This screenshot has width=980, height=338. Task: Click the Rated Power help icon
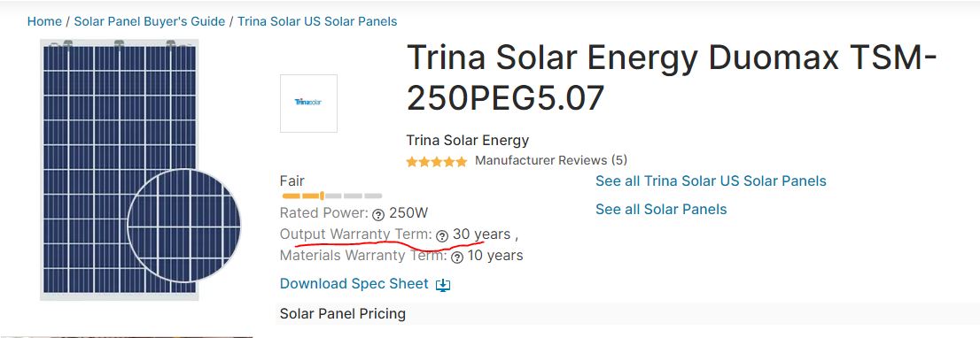coord(378,214)
